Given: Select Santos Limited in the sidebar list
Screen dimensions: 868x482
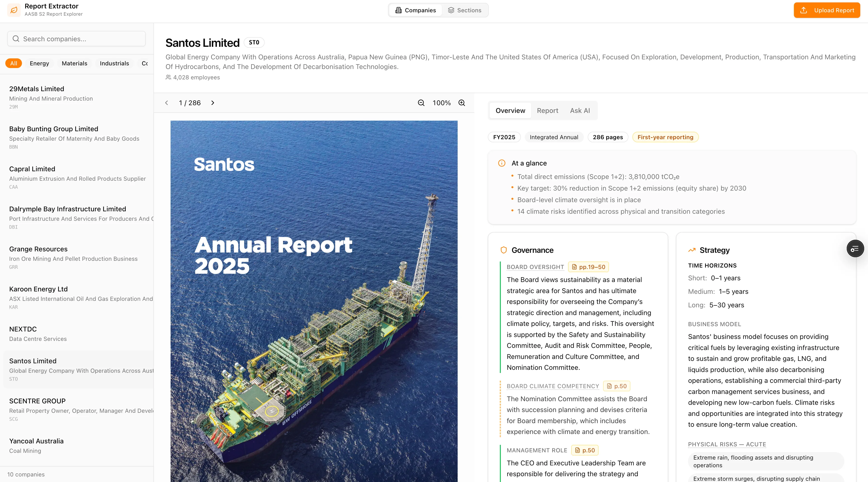Looking at the screenshot, I should click(78, 369).
